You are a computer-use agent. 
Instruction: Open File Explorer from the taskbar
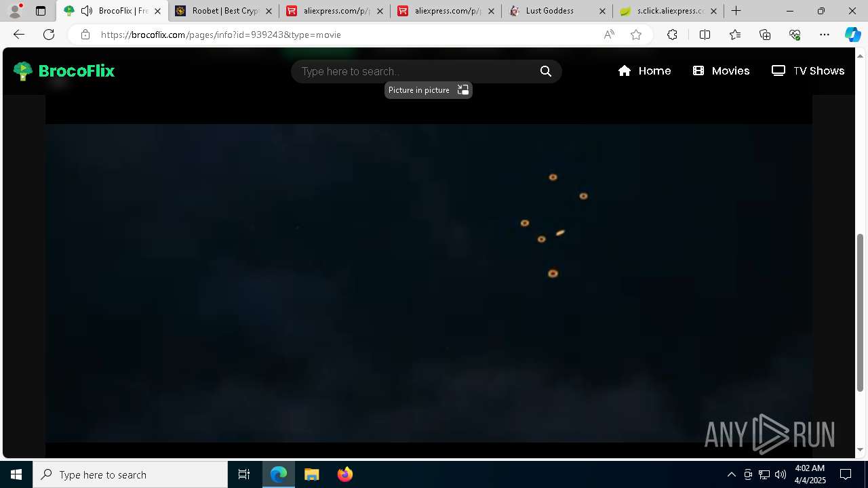click(x=312, y=474)
